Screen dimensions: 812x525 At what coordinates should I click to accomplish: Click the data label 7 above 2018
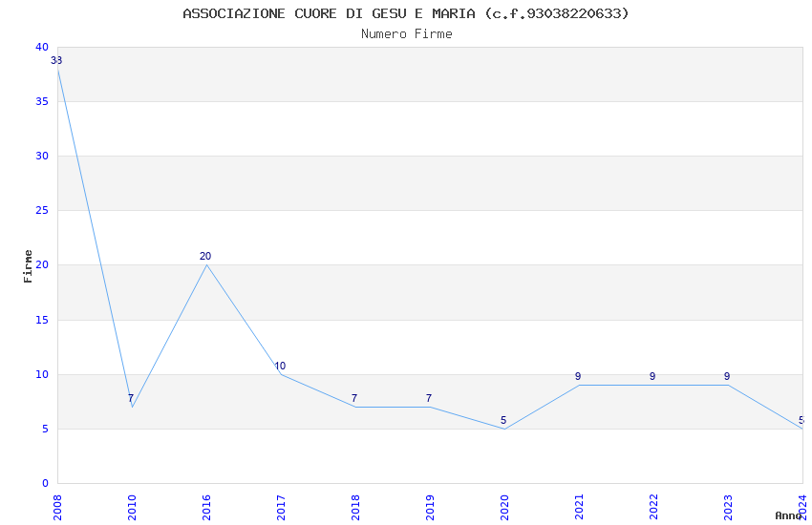[x=354, y=398]
